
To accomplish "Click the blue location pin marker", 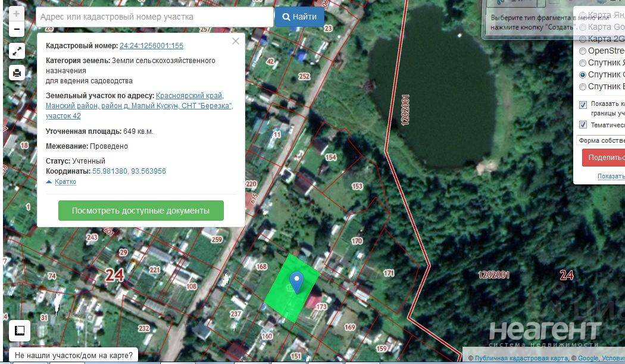I will (x=296, y=281).
